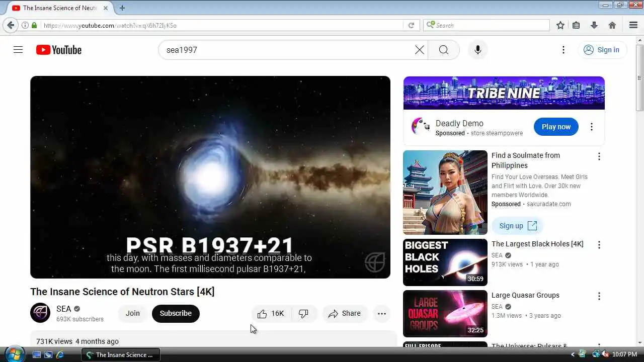Start voice search with microphone icon
The height and width of the screenshot is (362, 644).
pos(478,50)
